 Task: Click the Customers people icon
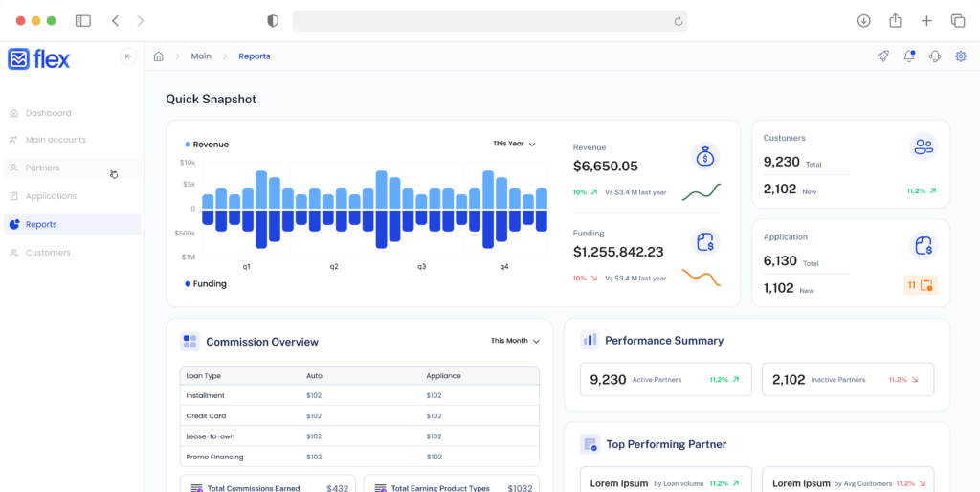(x=923, y=146)
